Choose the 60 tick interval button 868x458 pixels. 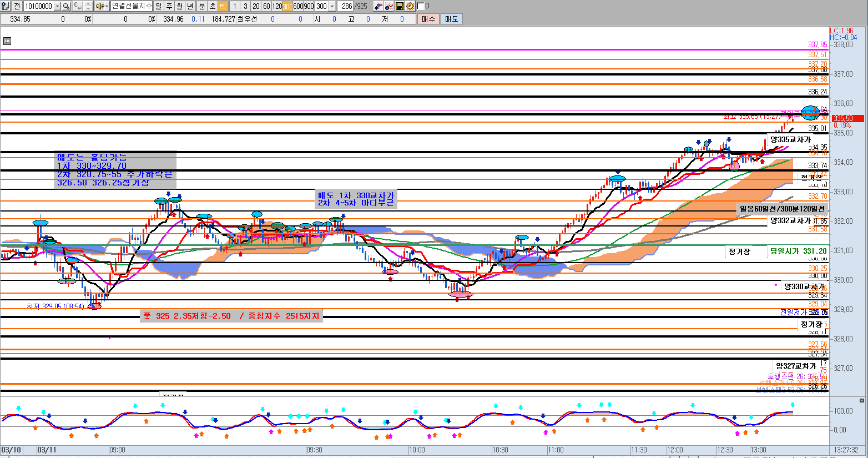(x=266, y=6)
